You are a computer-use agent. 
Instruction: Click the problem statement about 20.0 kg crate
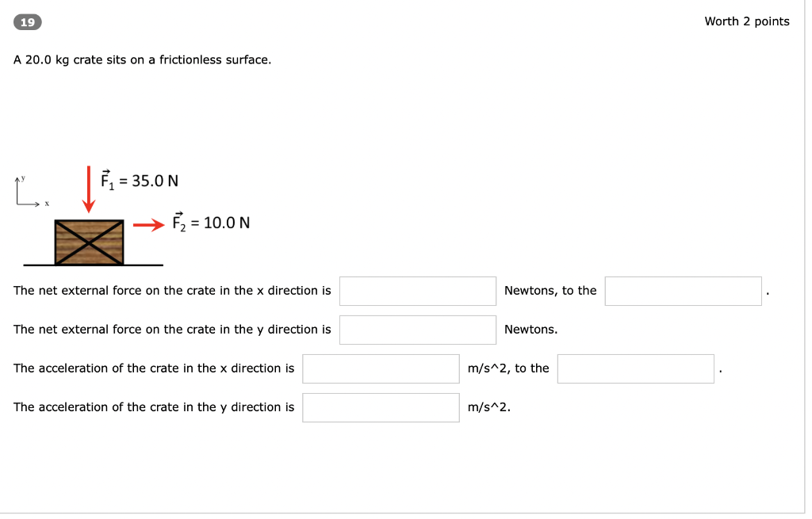[x=143, y=60]
